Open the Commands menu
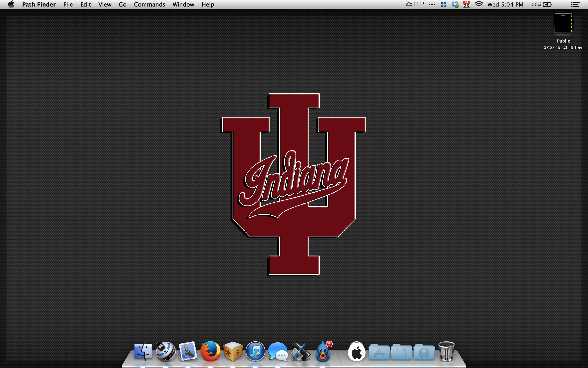 point(149,4)
